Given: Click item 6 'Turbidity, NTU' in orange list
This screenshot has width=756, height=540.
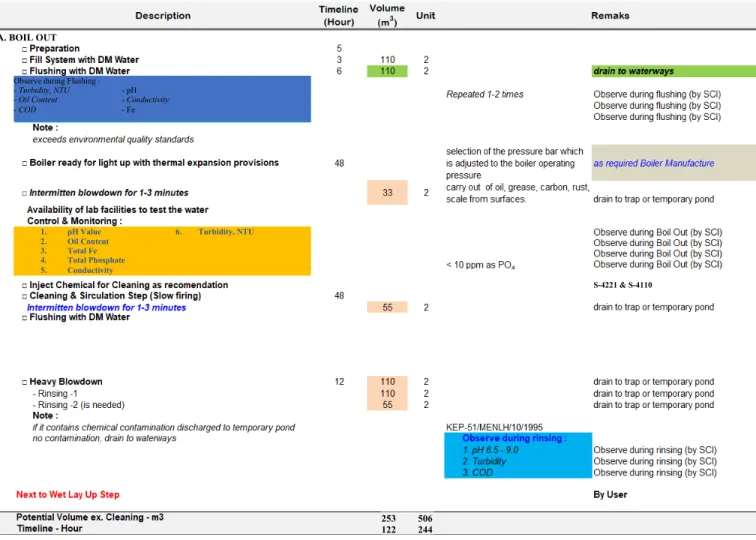Looking at the screenshot, I should (226, 232).
